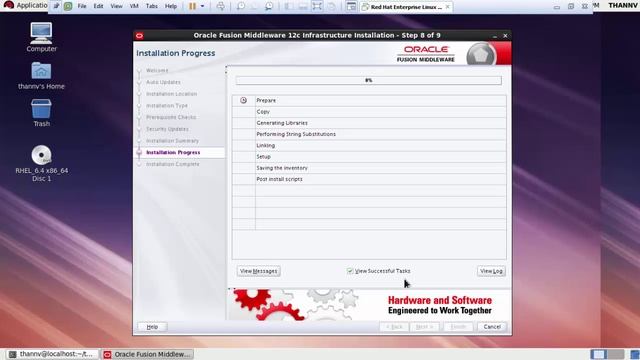Image resolution: width=640 pixels, height=360 pixels.
Task: Click the take snapshot toolbar icon
Action: pyautogui.click(x=241, y=6)
